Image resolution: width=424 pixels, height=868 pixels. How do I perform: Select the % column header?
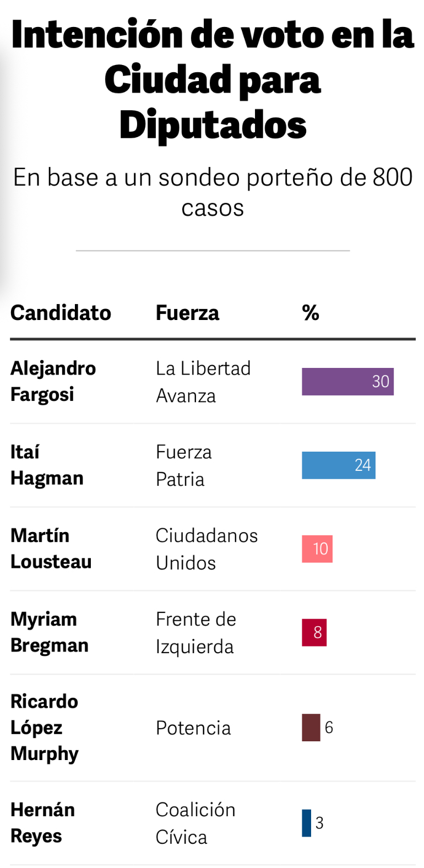click(x=311, y=313)
